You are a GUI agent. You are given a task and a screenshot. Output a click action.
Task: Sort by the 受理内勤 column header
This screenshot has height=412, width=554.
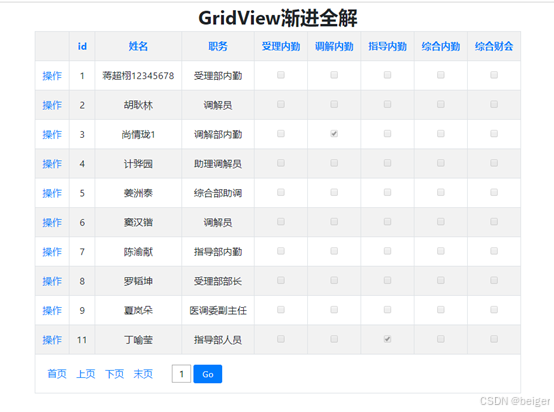(x=281, y=46)
